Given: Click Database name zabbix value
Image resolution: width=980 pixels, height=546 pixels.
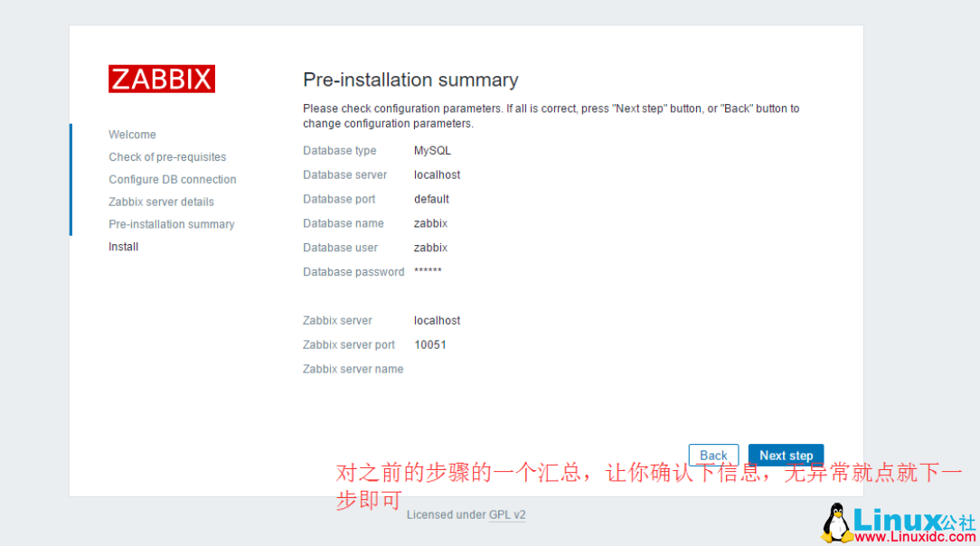Looking at the screenshot, I should (430, 223).
